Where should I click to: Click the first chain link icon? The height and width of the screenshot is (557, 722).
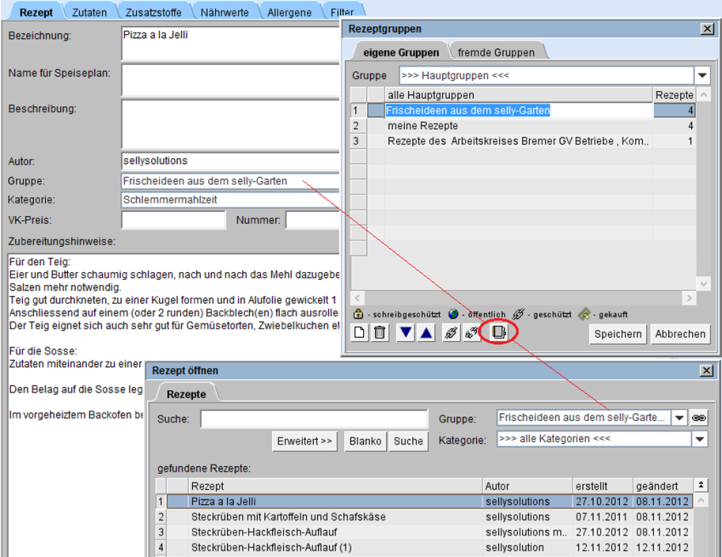pos(451,333)
